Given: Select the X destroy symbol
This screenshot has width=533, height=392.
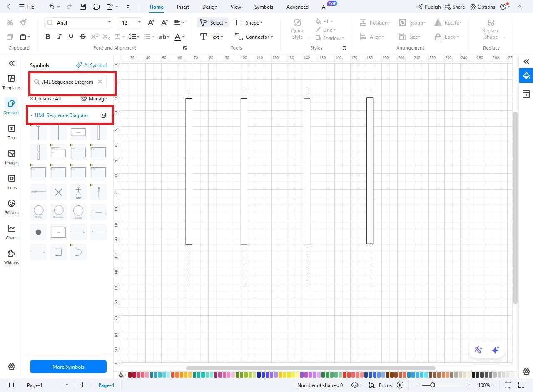Looking at the screenshot, I should click(x=58, y=192).
